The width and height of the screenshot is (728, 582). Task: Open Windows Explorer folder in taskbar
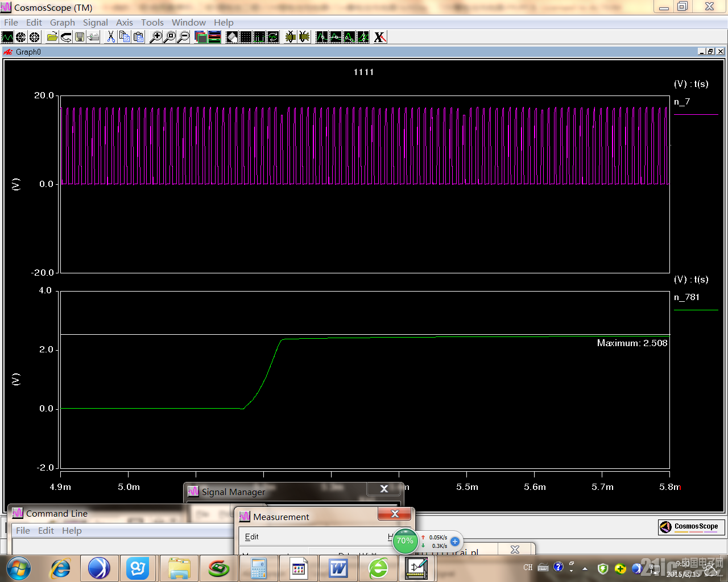tap(179, 568)
